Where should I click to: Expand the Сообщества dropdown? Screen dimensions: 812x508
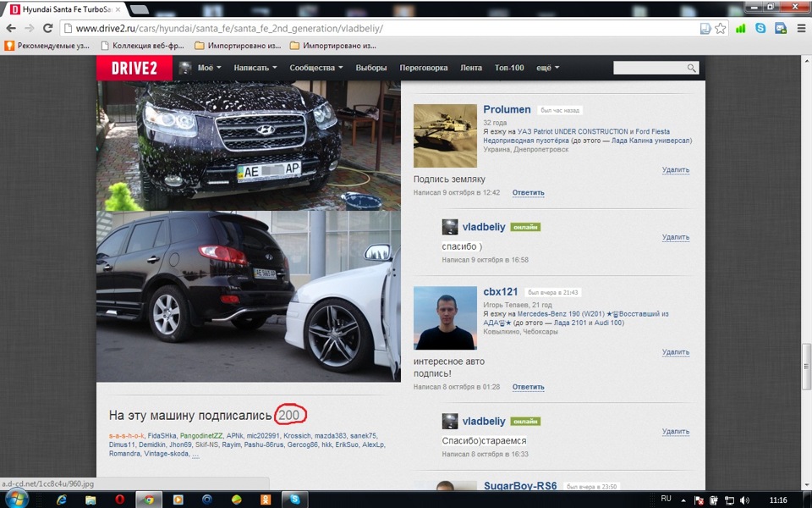click(315, 68)
